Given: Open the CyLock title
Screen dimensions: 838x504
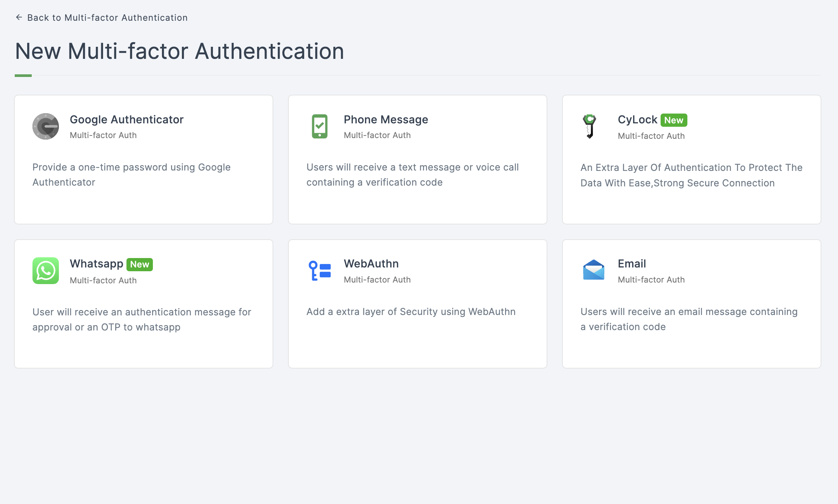Looking at the screenshot, I should (638, 120).
